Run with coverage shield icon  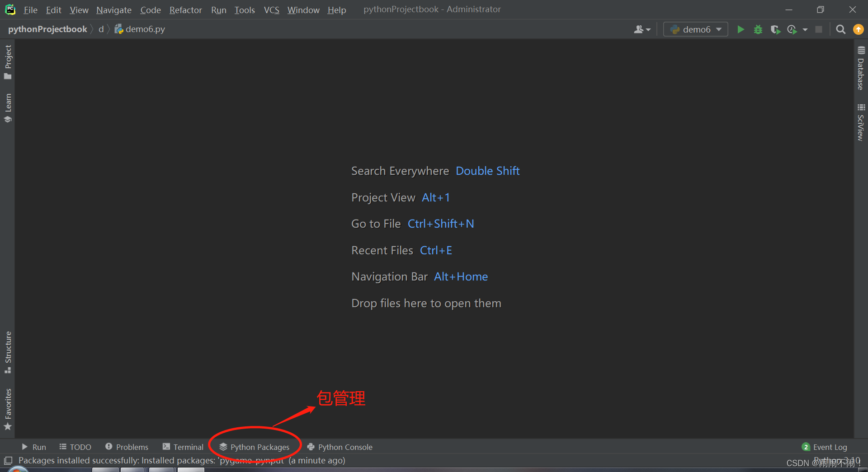click(x=775, y=29)
